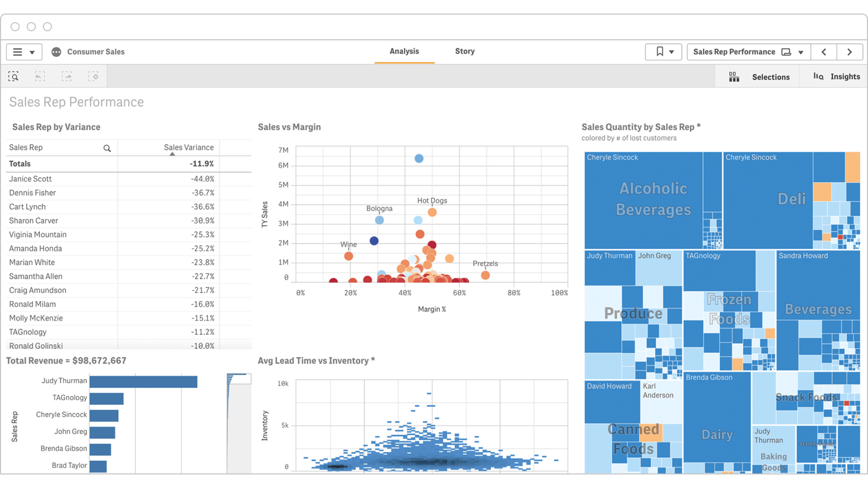Sort by the Sales Variance column header

point(189,148)
